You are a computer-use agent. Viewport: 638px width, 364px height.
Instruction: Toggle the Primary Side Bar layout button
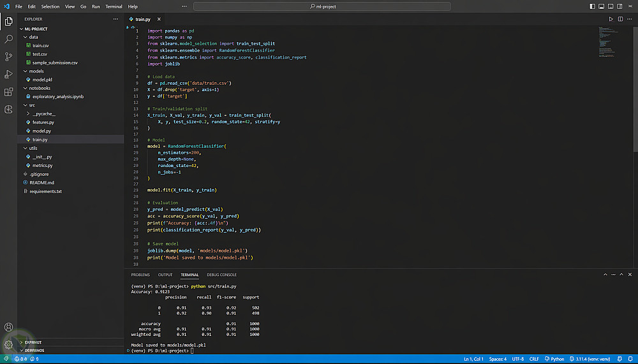pos(593,6)
